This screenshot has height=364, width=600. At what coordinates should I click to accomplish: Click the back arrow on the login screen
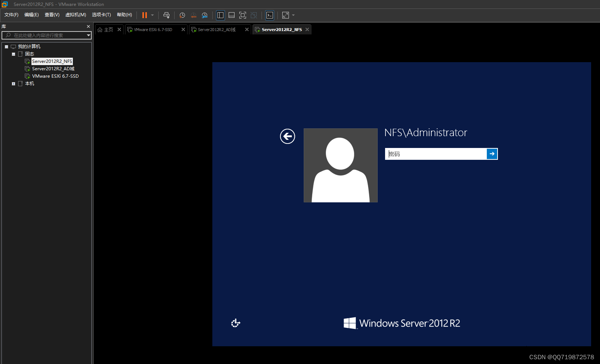pos(287,136)
